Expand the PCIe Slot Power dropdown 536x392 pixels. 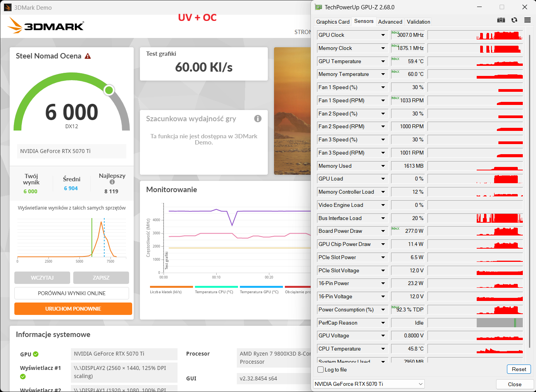383,257
